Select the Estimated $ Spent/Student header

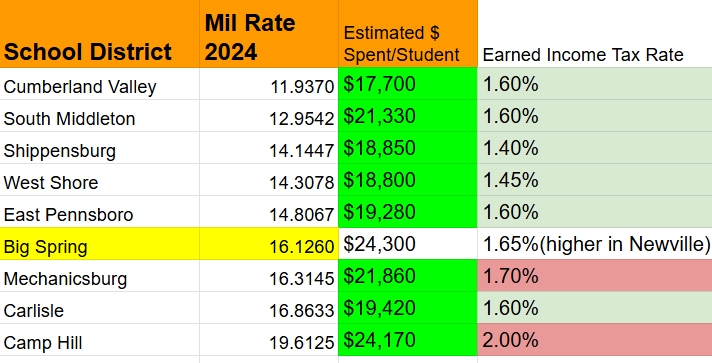click(408, 34)
